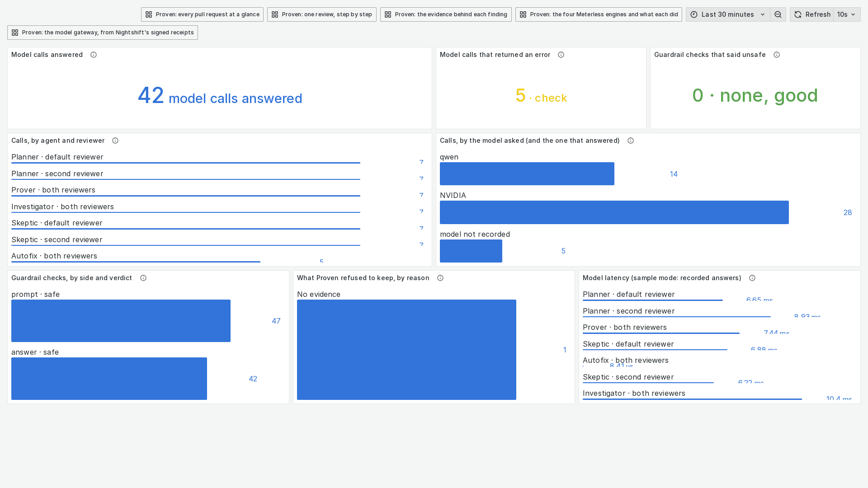868x488 pixels.
Task: Show info icon for Model latency panel
Action: pyautogui.click(x=752, y=278)
